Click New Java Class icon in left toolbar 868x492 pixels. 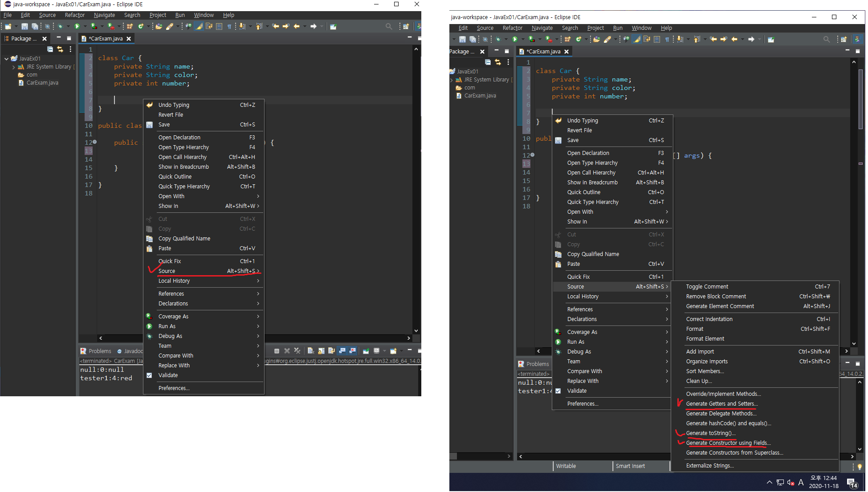coord(140,27)
